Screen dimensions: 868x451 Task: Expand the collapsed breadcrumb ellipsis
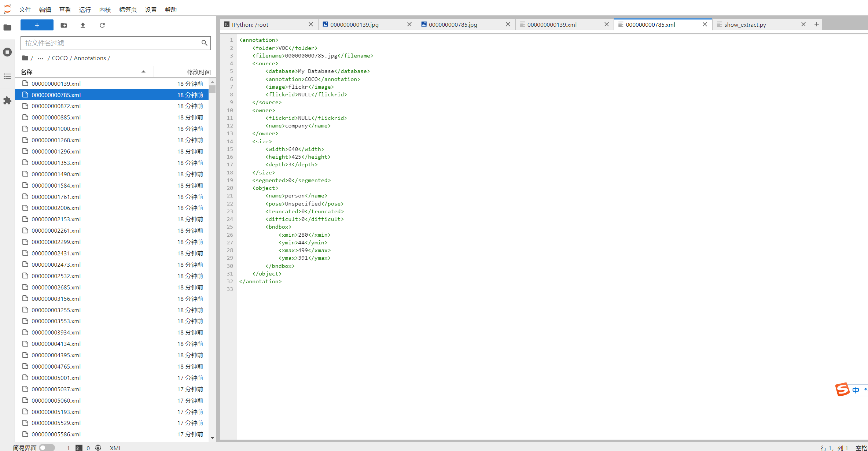point(40,58)
